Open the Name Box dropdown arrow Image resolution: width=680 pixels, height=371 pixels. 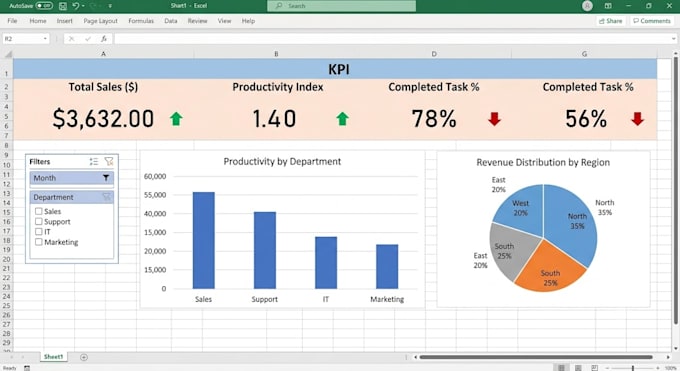[45, 39]
